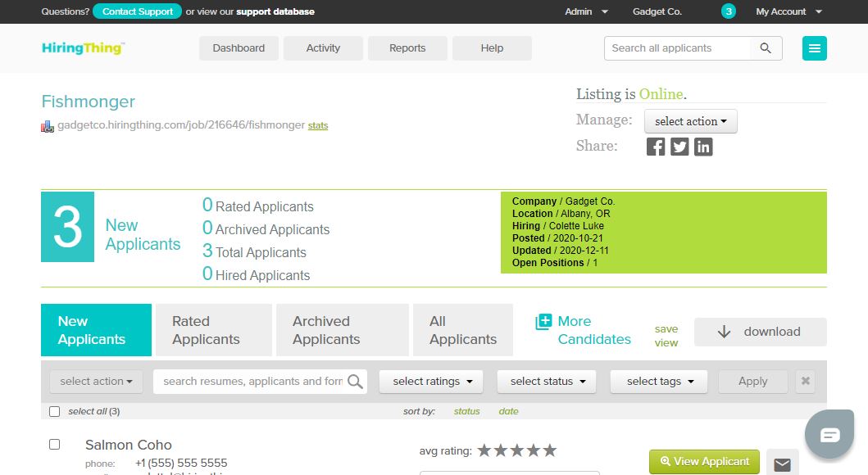The height and width of the screenshot is (475, 868).
Task: Open the support database link
Action: point(275,11)
